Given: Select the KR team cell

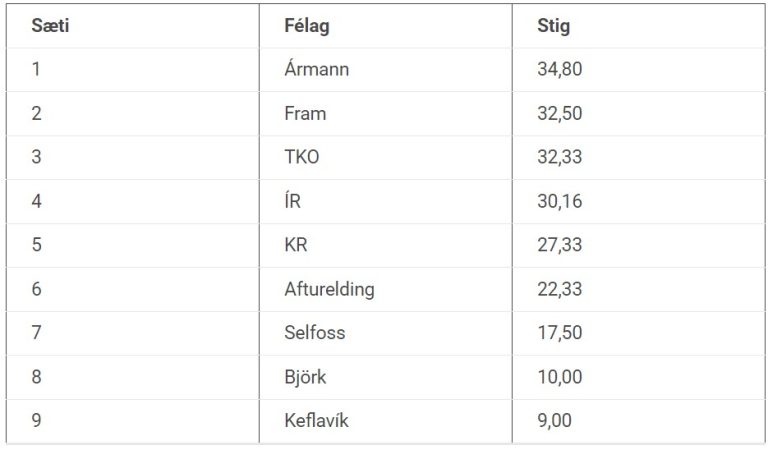Looking at the screenshot, I should coord(297,245).
